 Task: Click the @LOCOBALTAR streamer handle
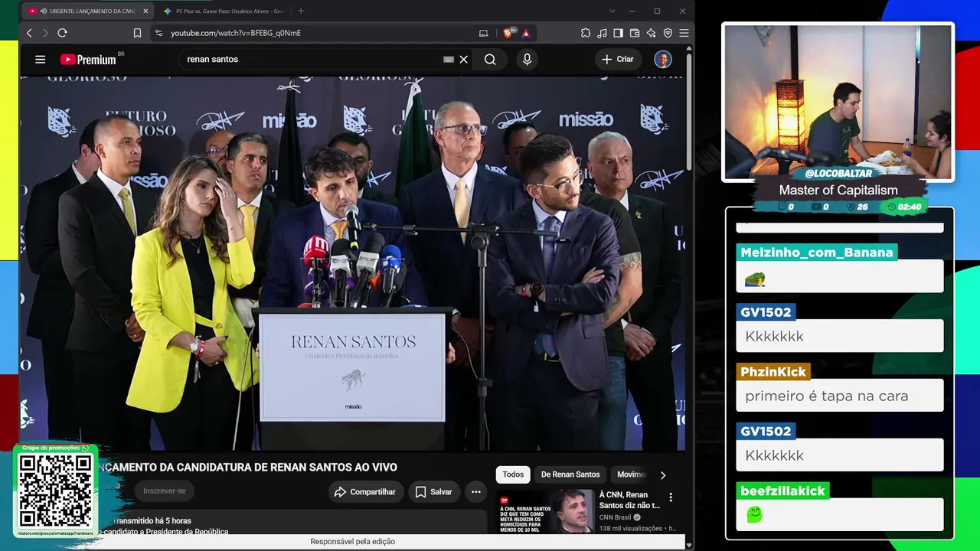[838, 174]
